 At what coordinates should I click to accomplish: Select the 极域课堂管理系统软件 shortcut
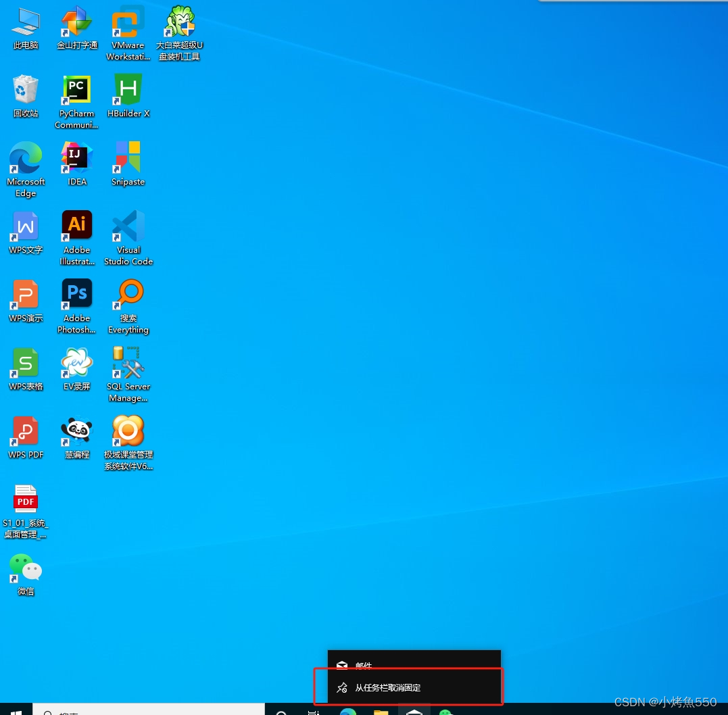[x=128, y=443]
